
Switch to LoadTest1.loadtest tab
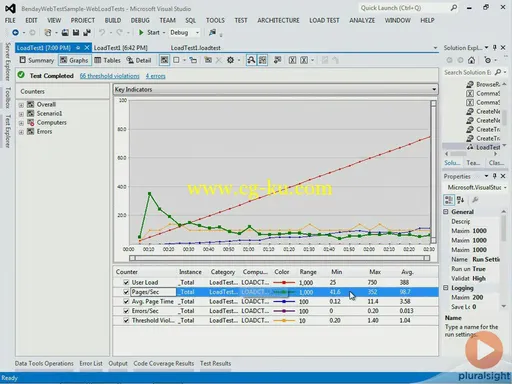tap(196, 48)
